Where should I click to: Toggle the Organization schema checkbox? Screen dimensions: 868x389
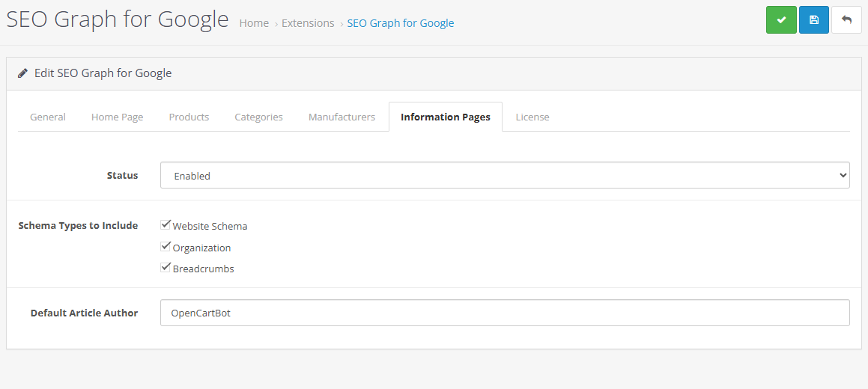[x=166, y=246]
